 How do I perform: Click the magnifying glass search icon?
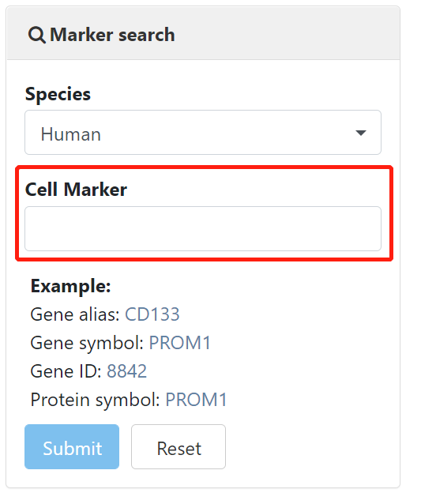36,35
